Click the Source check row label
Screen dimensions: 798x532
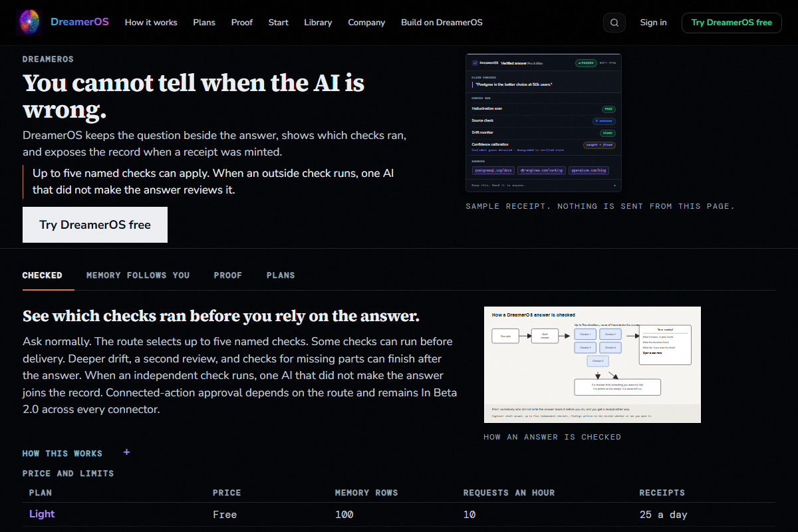(x=483, y=120)
